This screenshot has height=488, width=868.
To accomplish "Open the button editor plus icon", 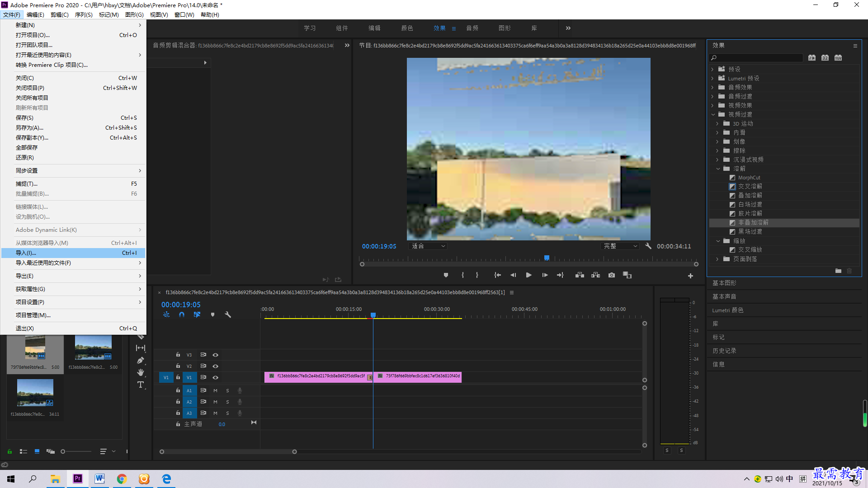I will click(690, 276).
